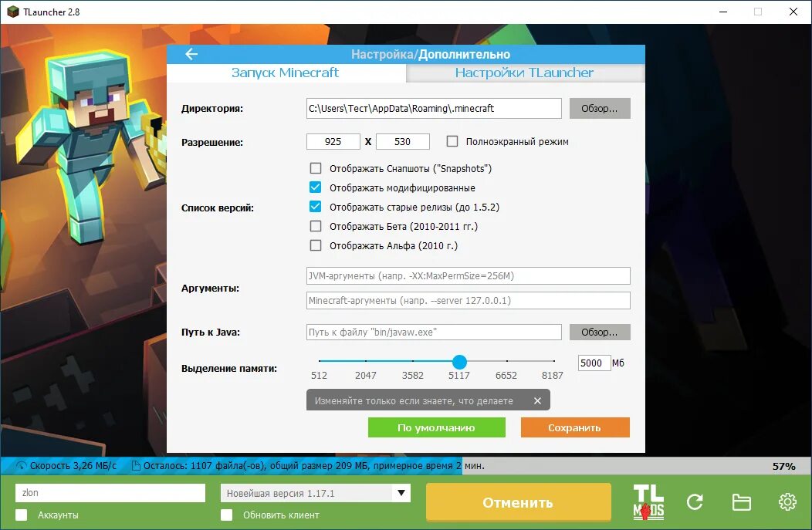The width and height of the screenshot is (812, 530).
Task: Click the 3582 memory tick label
Action: [413, 375]
